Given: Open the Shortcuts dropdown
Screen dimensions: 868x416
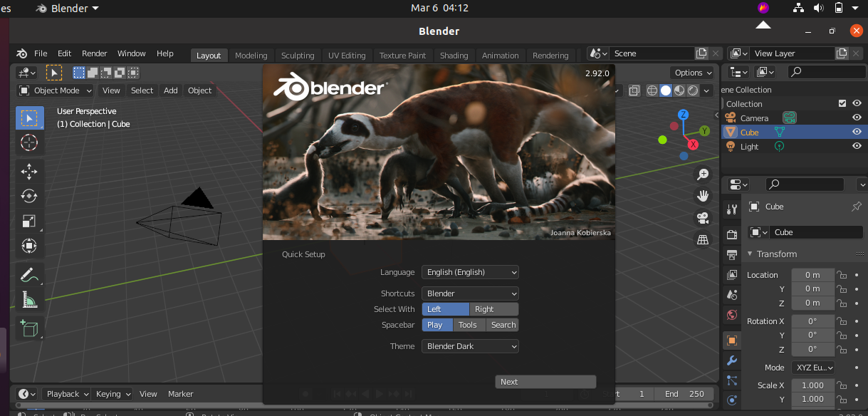Looking at the screenshot, I should pos(470,293).
